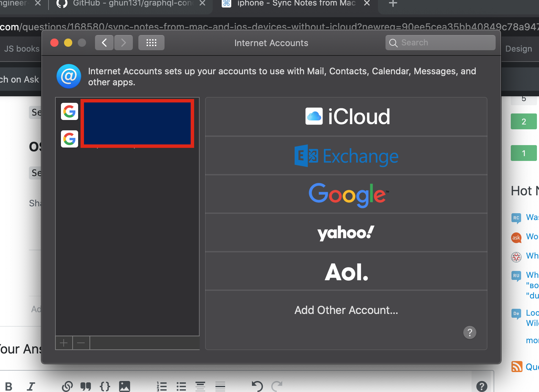Close the GitHub graphql browser tab
The height and width of the screenshot is (392, 539).
click(202, 3)
